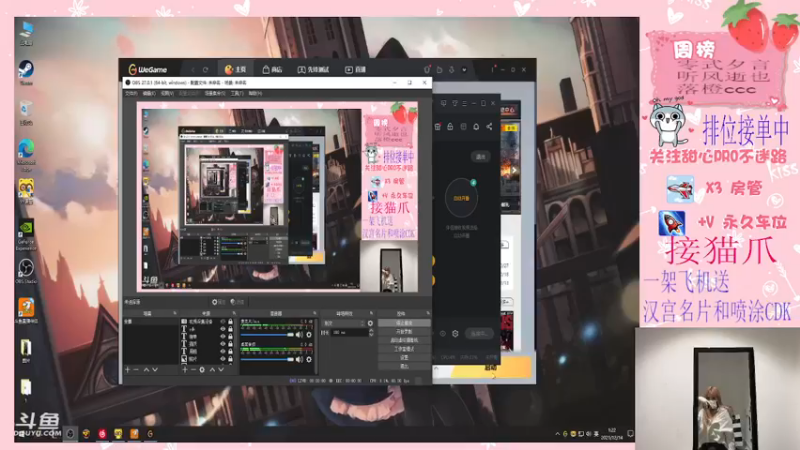
Task: Open OBS Studio desktop shortcut
Action: coord(26,271)
